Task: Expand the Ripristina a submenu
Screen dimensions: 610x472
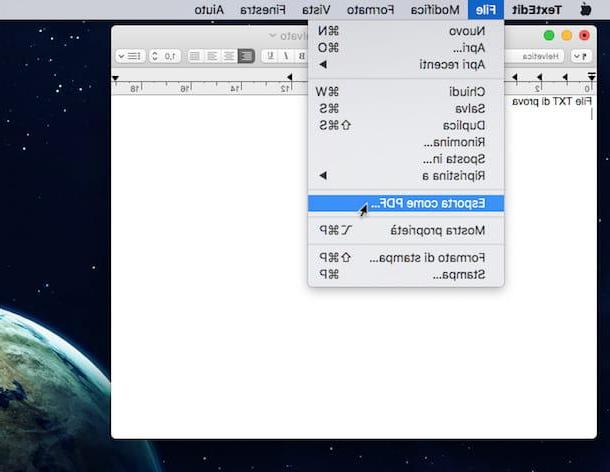Action: pos(406,175)
